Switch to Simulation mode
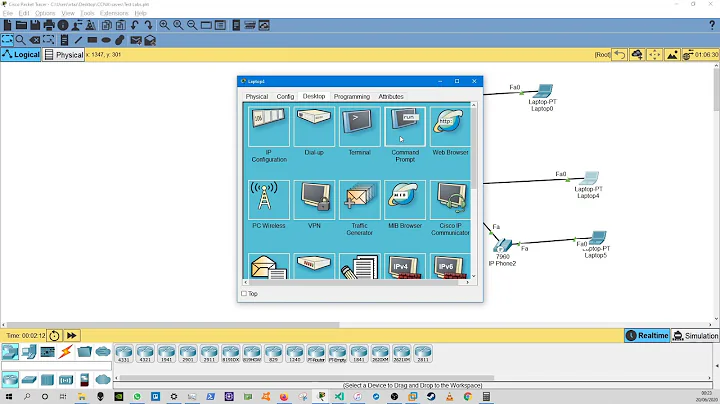720x404 pixels. point(695,336)
